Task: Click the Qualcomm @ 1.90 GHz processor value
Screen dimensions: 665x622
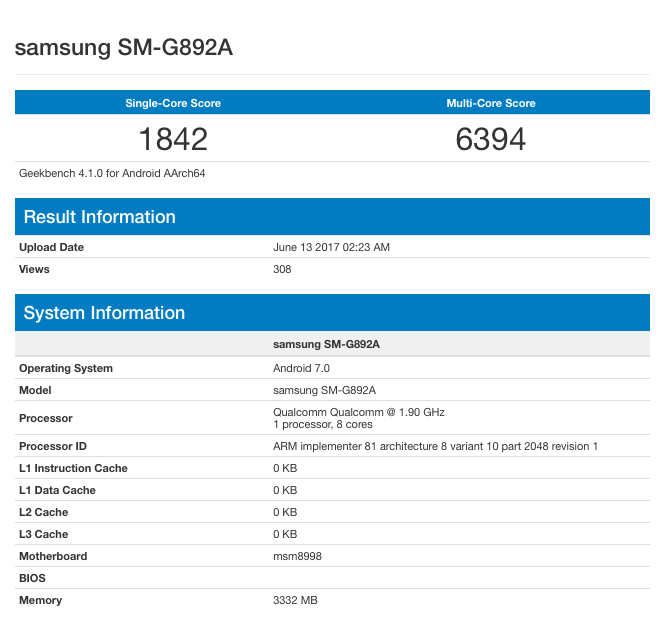Action: click(359, 412)
